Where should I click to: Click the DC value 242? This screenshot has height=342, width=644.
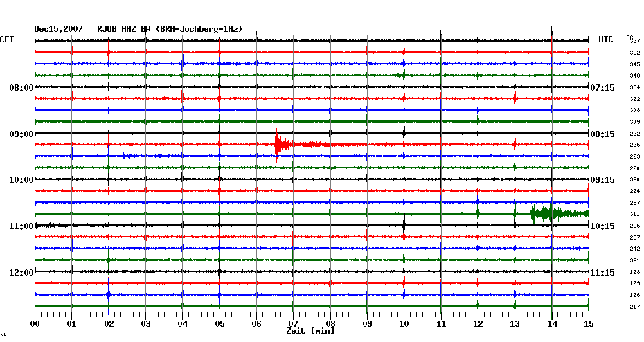635,249
